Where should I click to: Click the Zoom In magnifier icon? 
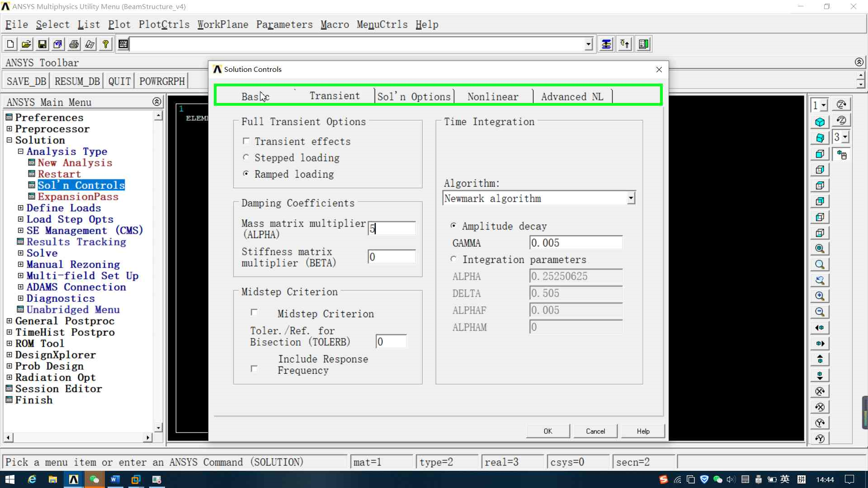tap(820, 296)
